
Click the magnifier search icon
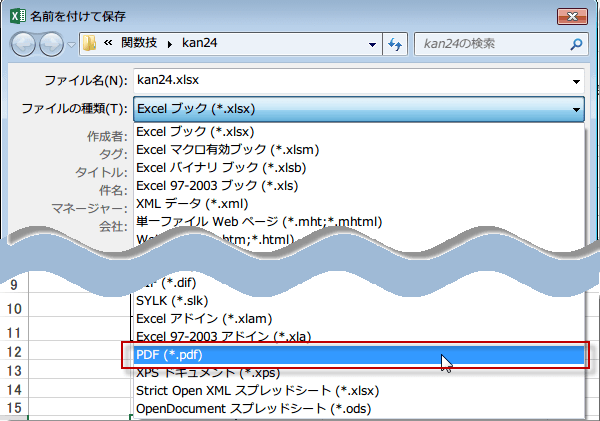coord(576,44)
